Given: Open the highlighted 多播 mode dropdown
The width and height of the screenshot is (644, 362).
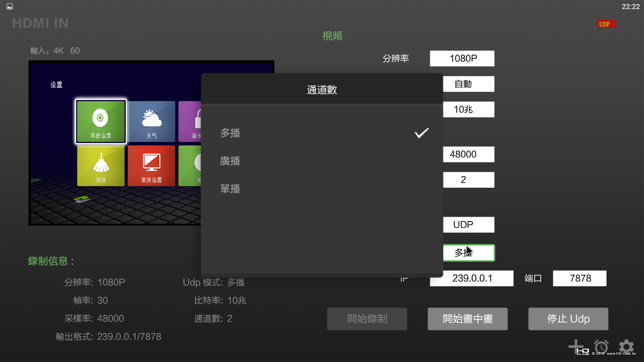Looking at the screenshot, I should 469,253.
